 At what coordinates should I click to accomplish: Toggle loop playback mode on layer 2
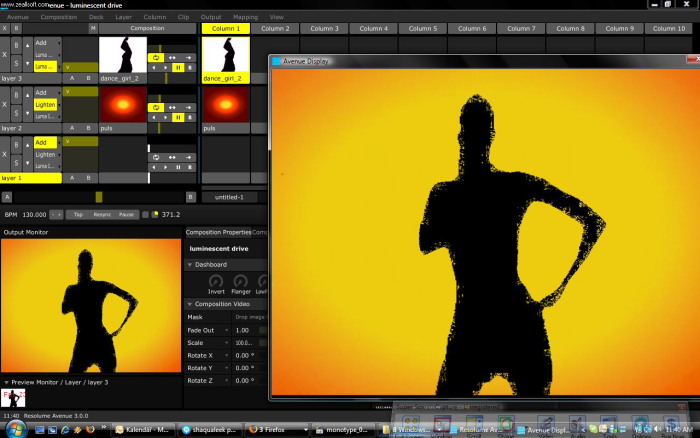(x=156, y=108)
